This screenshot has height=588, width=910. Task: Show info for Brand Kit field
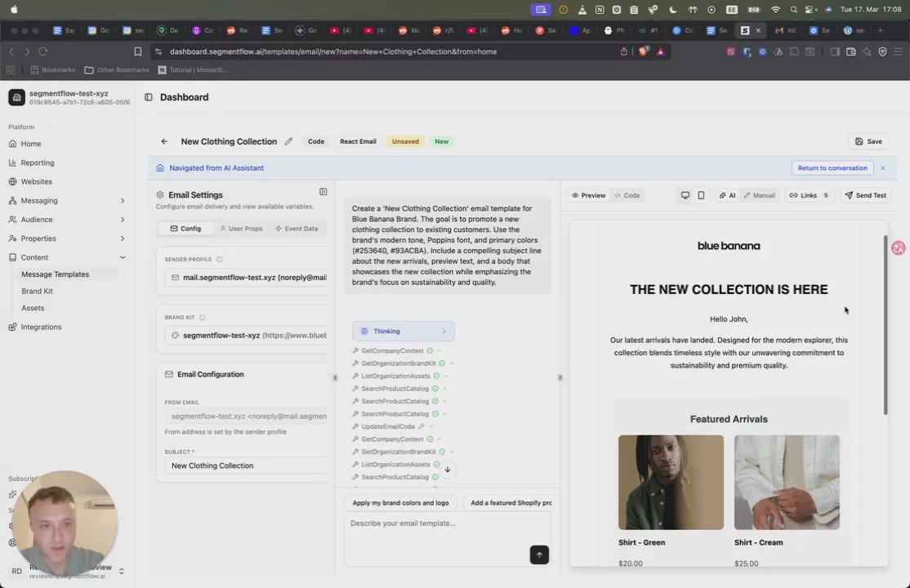pyautogui.click(x=202, y=318)
